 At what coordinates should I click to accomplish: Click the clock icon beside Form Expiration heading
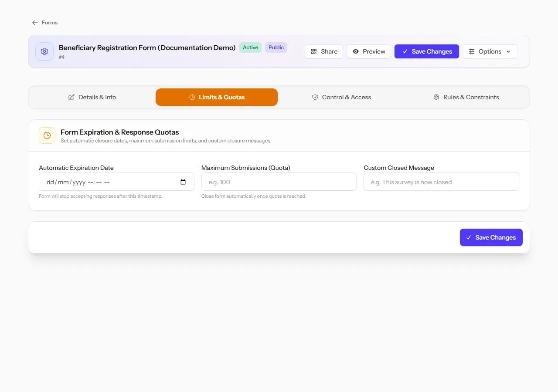click(47, 135)
